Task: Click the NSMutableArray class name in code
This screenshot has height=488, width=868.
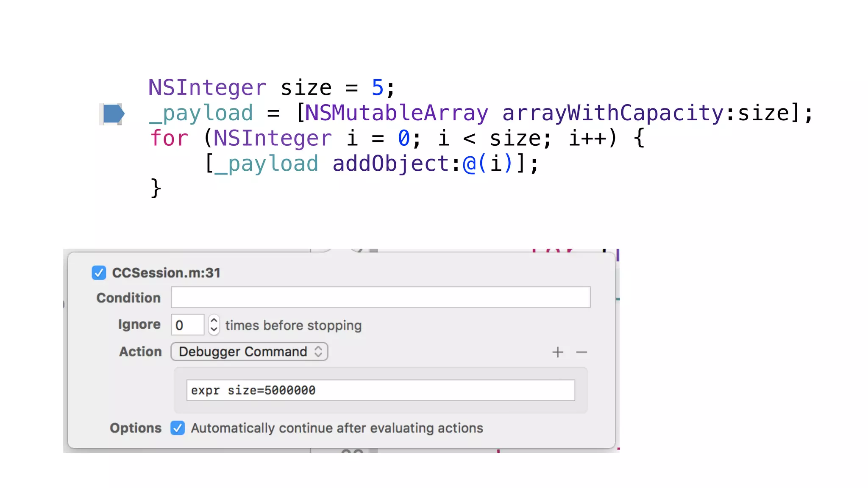Action: click(x=396, y=113)
